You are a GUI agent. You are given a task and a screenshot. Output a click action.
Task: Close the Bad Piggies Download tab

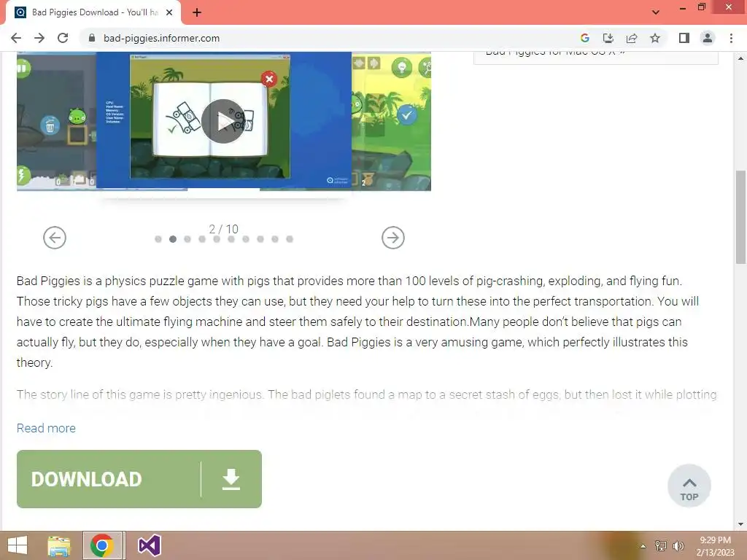click(169, 12)
